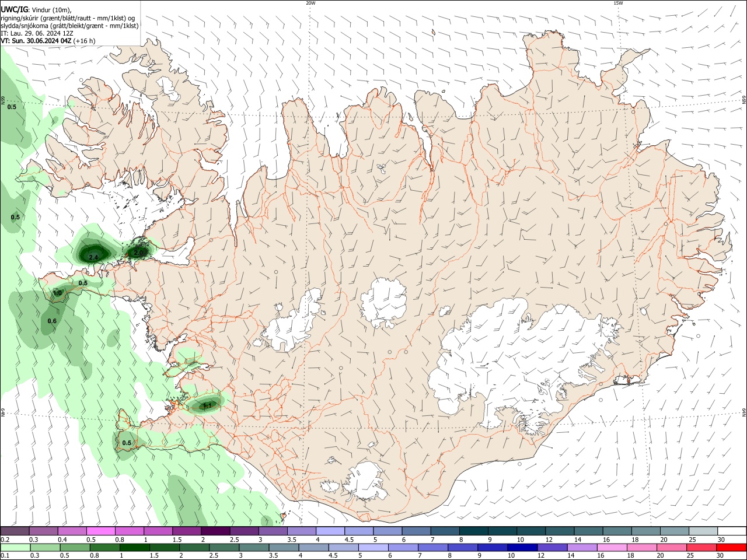
Task: Pick the bright red swatch ending the lower legend
Action: click(x=731, y=547)
